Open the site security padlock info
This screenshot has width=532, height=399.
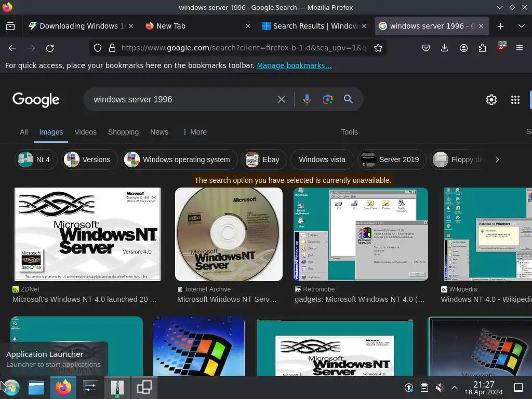pyautogui.click(x=112, y=48)
